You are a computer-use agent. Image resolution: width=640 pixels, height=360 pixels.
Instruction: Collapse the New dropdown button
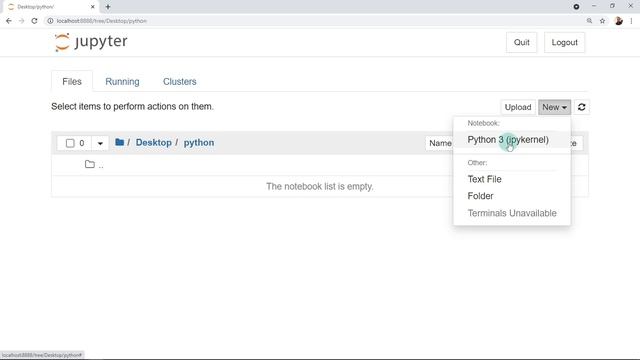click(554, 107)
